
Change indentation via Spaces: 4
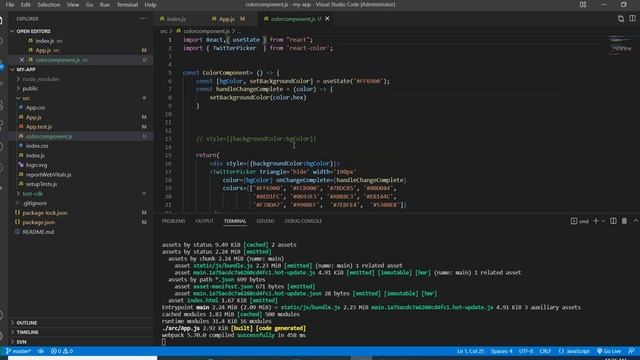click(x=501, y=351)
